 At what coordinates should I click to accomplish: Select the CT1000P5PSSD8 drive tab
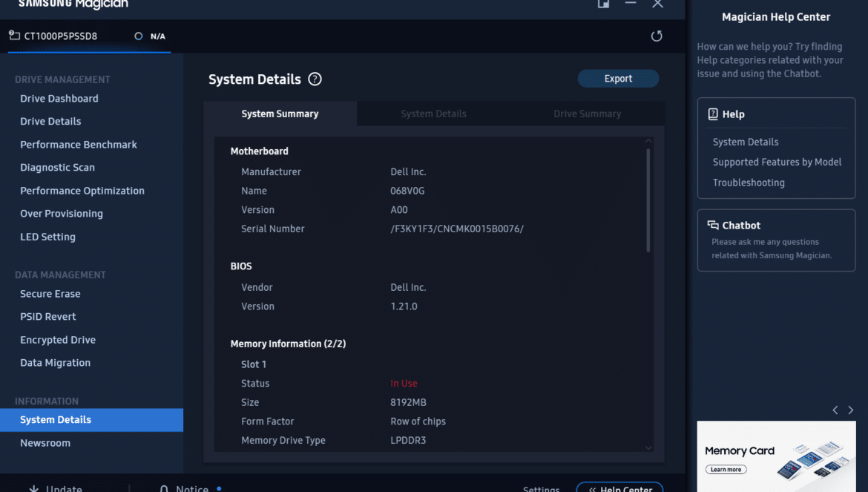(89, 36)
